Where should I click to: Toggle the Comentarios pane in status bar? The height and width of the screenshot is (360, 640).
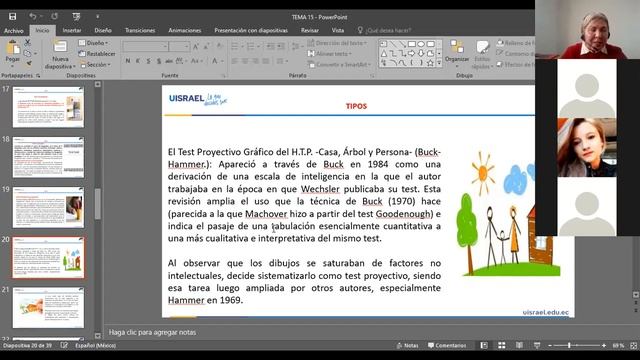pos(447,345)
